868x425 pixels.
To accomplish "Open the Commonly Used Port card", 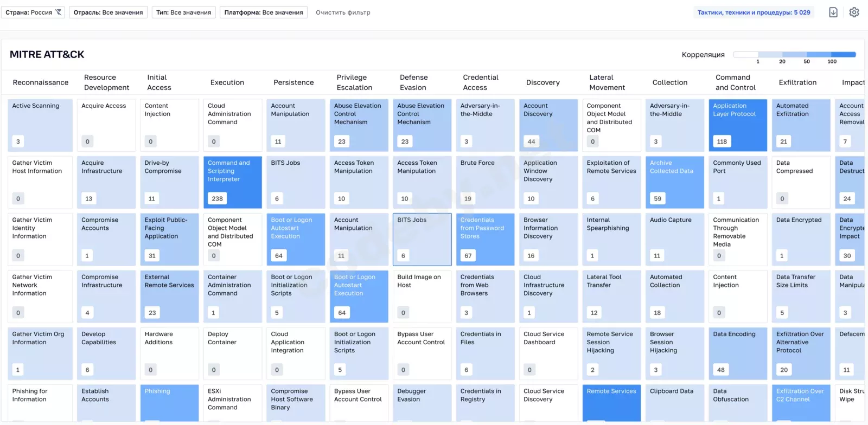I will 738,182.
